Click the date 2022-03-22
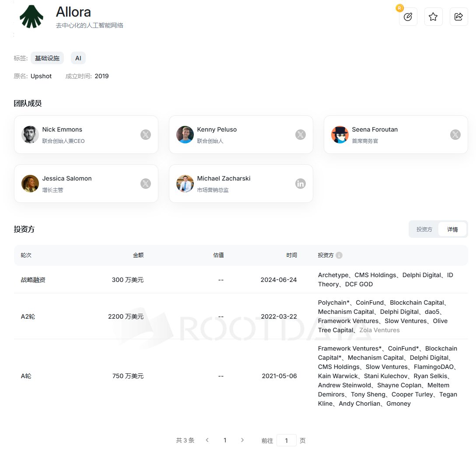Screen dimensions: 476x459 (279, 316)
